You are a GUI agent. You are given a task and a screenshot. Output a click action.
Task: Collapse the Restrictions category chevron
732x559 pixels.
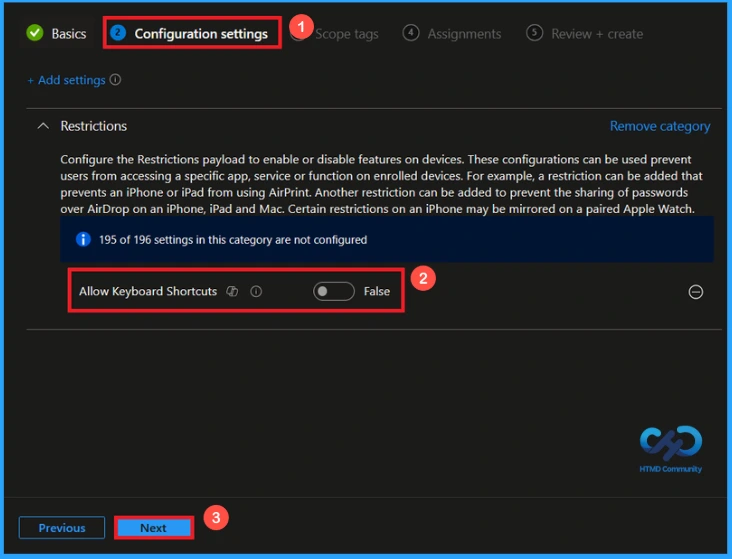point(43,126)
